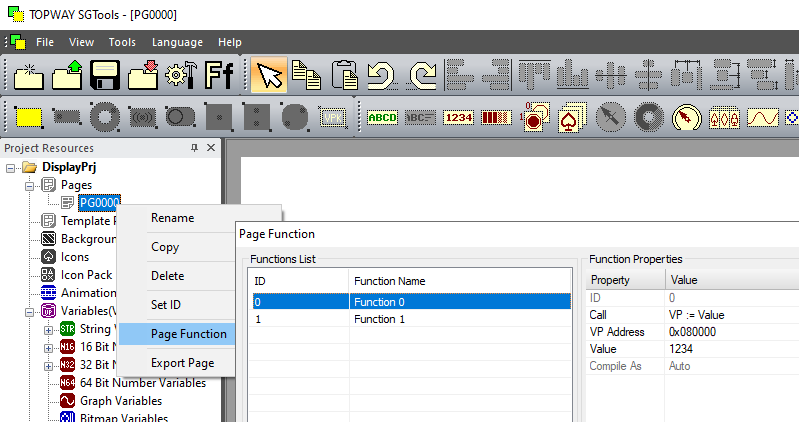
Task: Expand the String Variables tree node
Action: (49, 329)
